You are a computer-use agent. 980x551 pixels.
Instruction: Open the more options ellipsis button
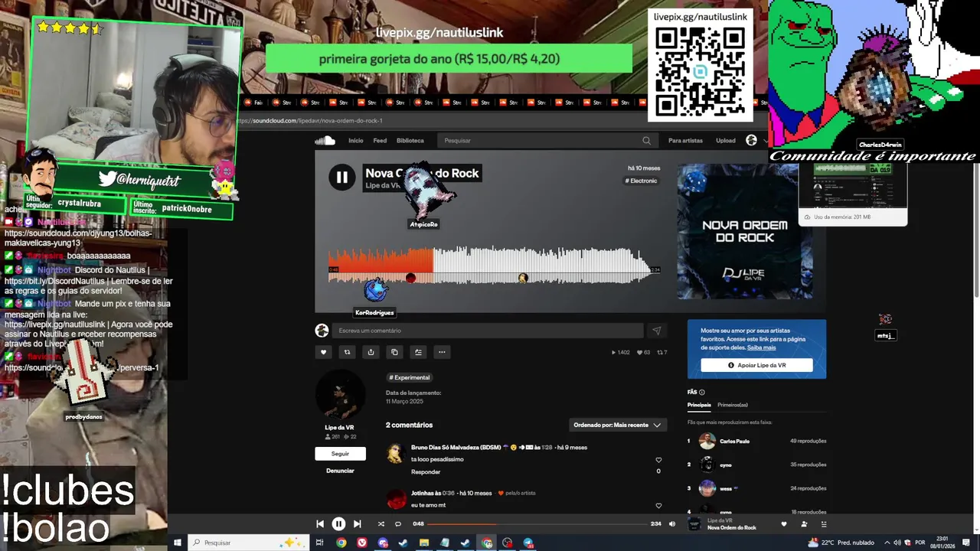(442, 352)
